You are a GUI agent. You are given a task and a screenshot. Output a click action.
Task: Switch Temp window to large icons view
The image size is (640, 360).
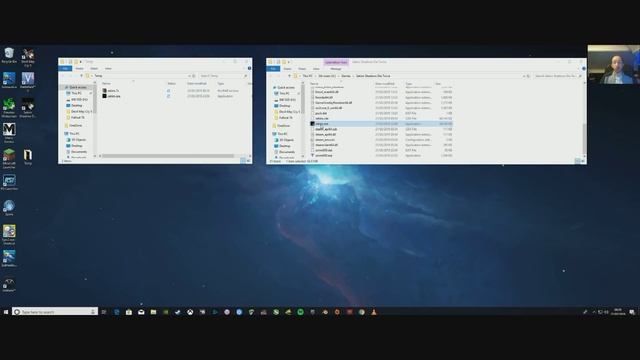tap(249, 161)
